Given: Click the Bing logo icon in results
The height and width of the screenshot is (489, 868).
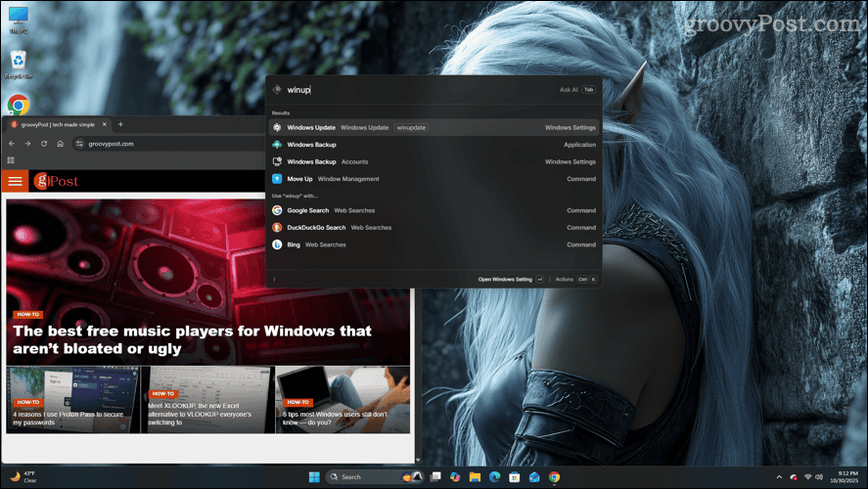Looking at the screenshot, I should (x=277, y=244).
